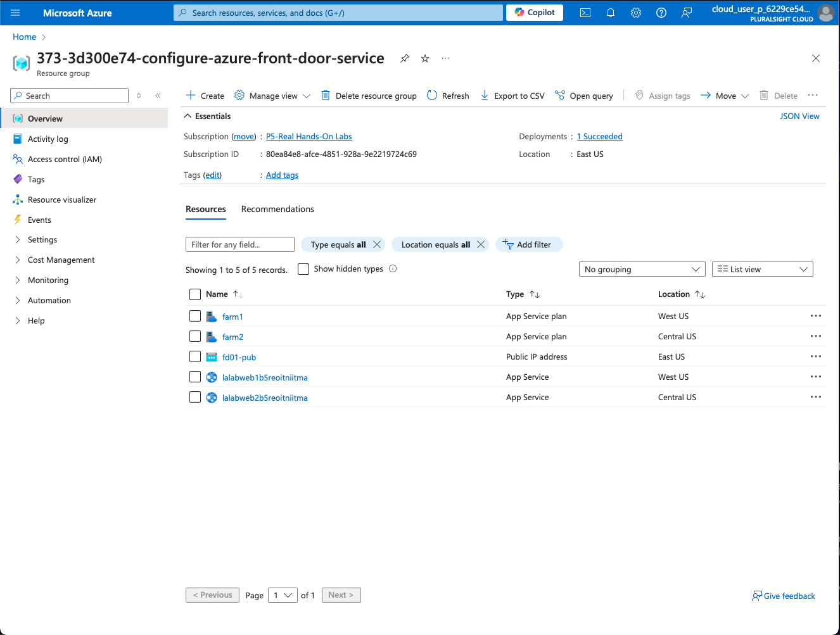Add resource group to favorites star

[425, 58]
